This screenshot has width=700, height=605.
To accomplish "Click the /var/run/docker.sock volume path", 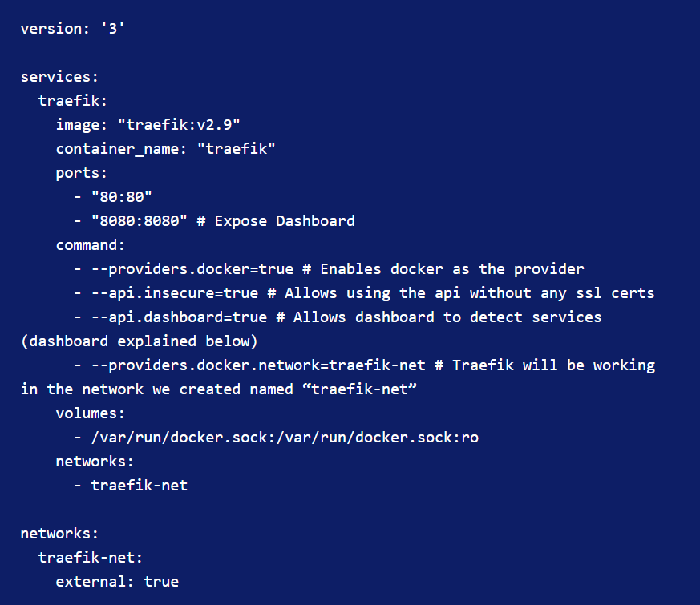I will coord(285,438).
